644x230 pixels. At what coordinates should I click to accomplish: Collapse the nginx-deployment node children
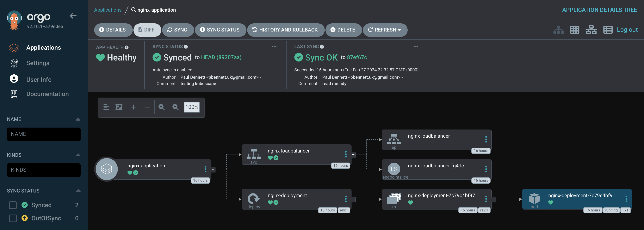353,199
